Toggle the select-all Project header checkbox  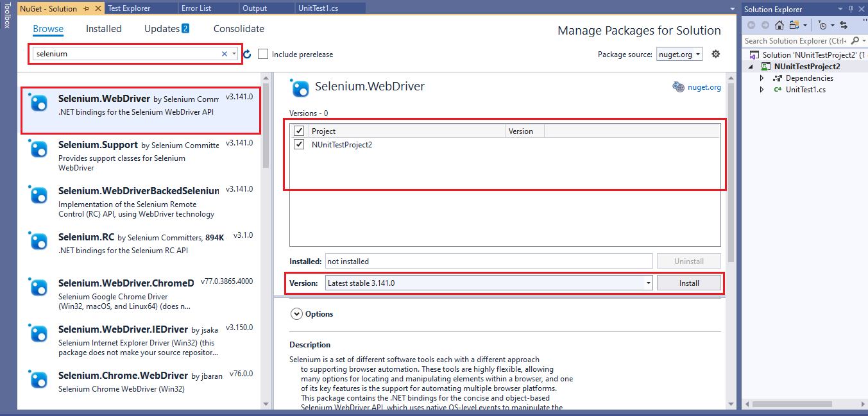299,131
